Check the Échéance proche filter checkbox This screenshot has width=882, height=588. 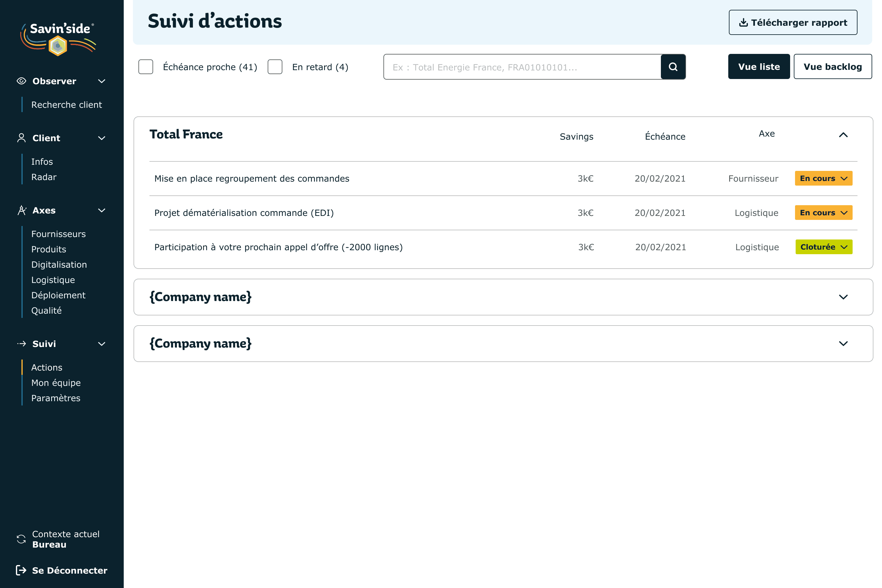click(145, 67)
